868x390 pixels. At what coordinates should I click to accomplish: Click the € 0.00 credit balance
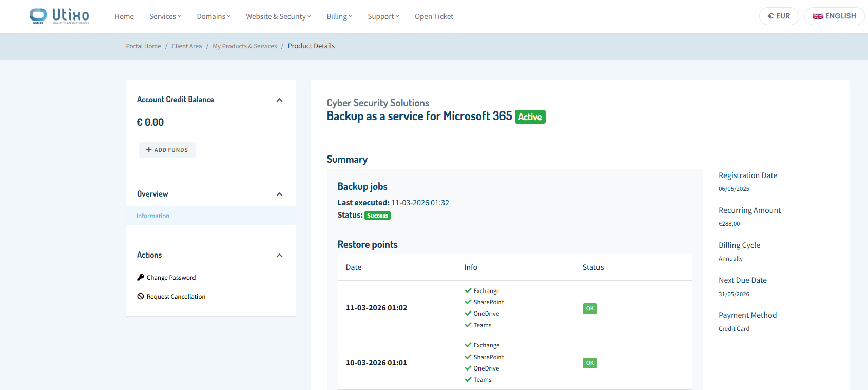[x=150, y=122]
